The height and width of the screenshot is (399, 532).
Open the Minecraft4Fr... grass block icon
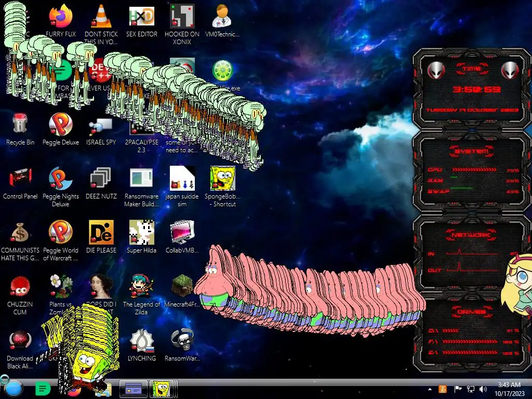tap(182, 286)
